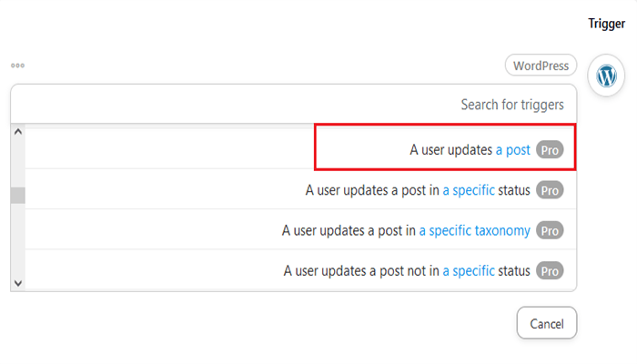Open the three-dot options icon
637x364 pixels.
coord(17,66)
